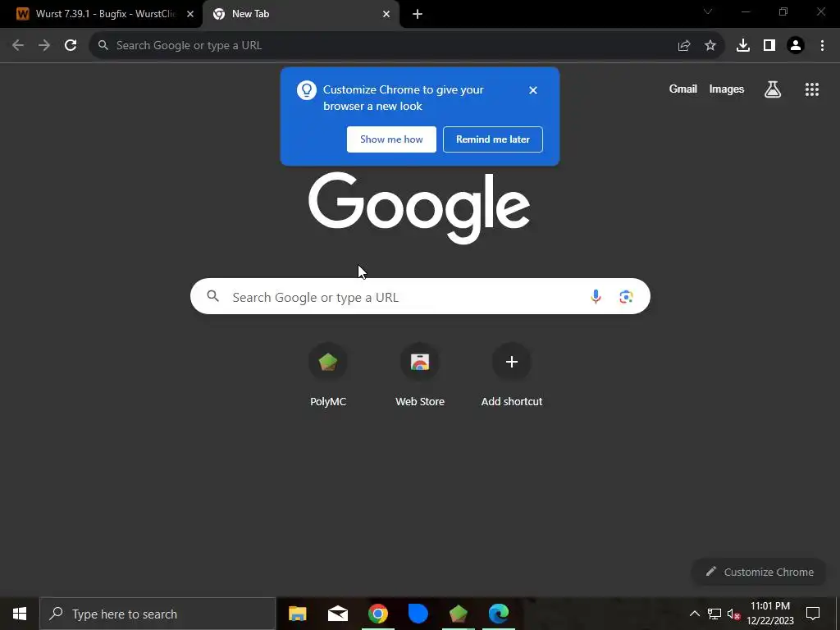Open the clock showing 11:01 PM
The height and width of the screenshot is (630, 840).
pyautogui.click(x=770, y=614)
